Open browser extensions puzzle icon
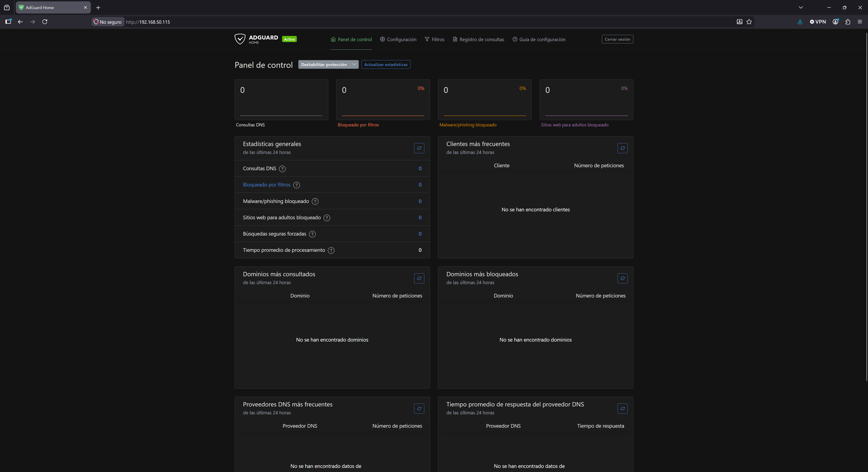Viewport: 868px width, 472px height. point(848,21)
